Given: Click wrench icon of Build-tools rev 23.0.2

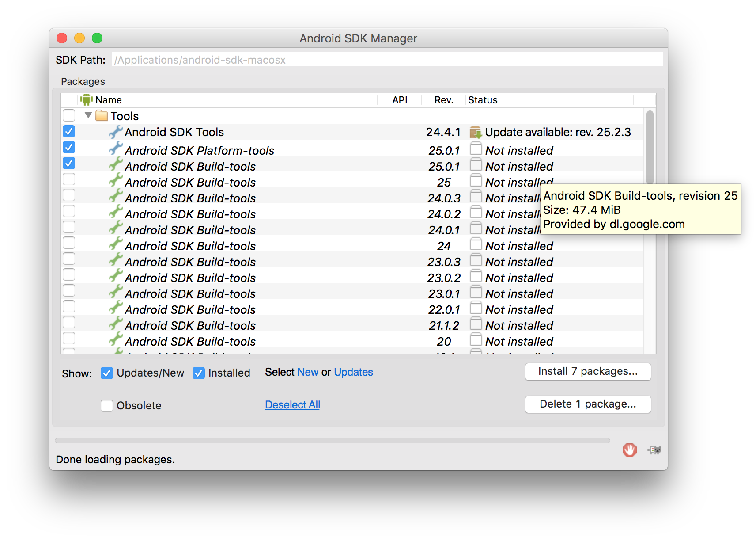Looking at the screenshot, I should point(115,276).
